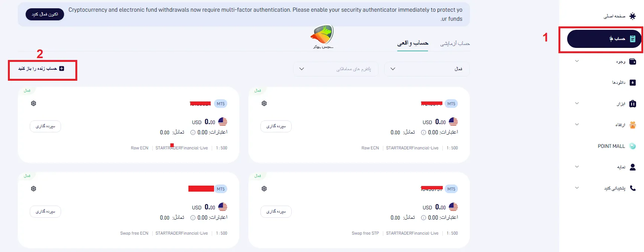Open the دانلودها downloads icon
The width and height of the screenshot is (644, 252).
633,82
